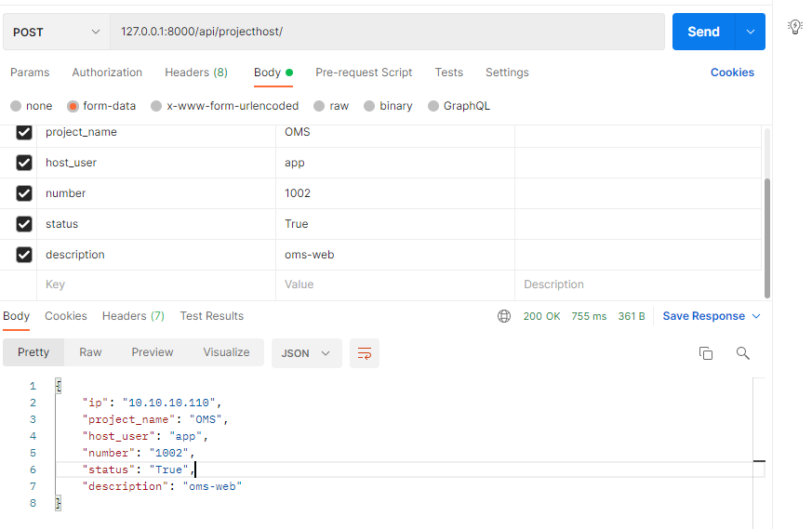Switch to Raw response view
The image size is (812, 529).
coord(90,352)
